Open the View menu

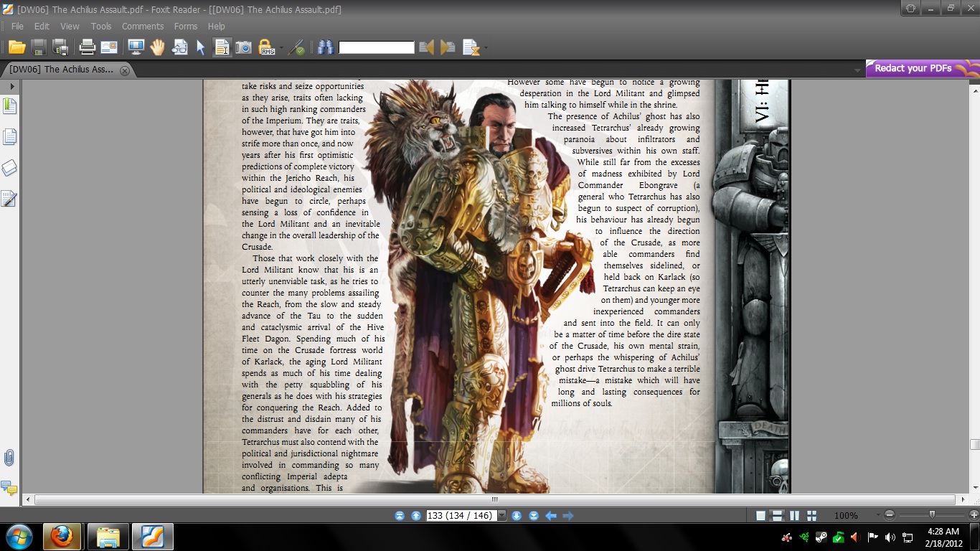tap(70, 26)
